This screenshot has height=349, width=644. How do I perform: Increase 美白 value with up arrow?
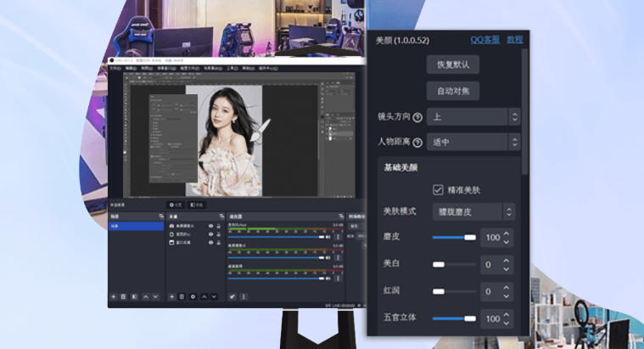point(507,260)
